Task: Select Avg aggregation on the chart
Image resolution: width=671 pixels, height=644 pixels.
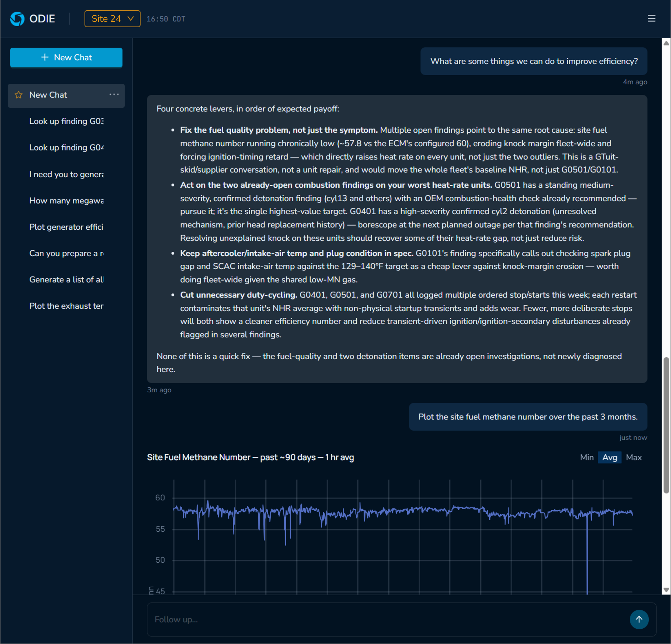Action: pos(609,458)
